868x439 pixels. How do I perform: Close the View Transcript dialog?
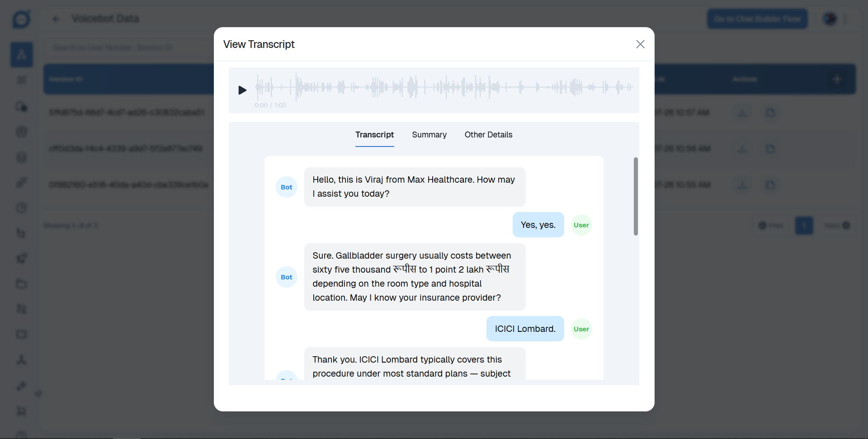pos(640,44)
